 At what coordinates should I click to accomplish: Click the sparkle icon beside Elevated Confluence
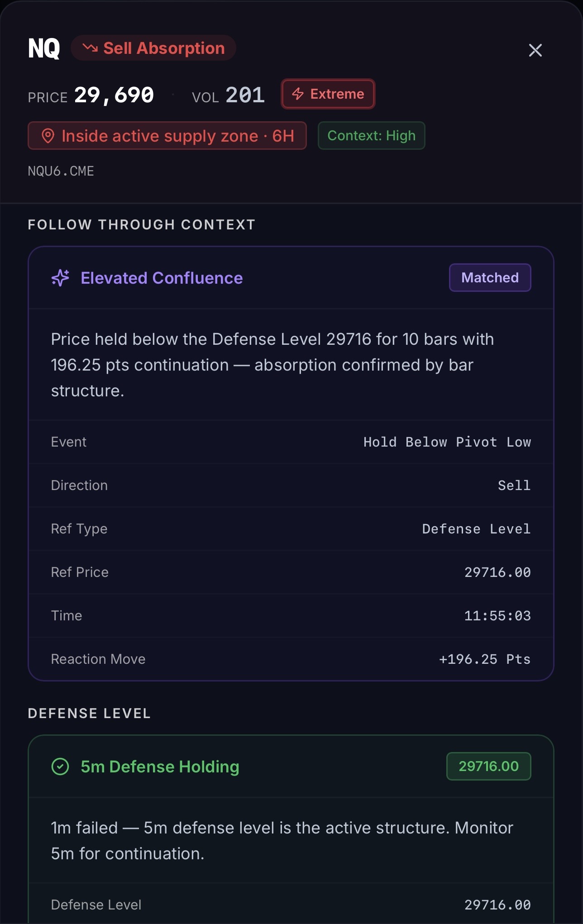click(60, 278)
